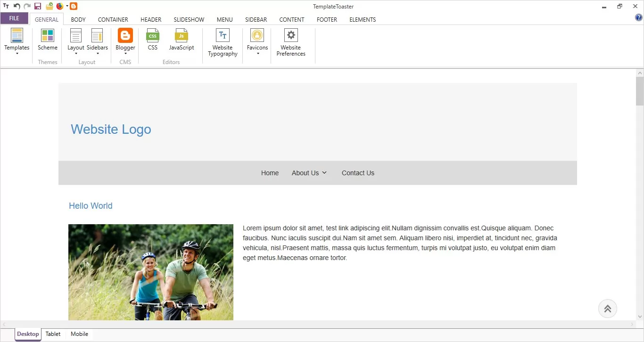The width and height of the screenshot is (644, 342).
Task: Preview in Firefox browser icon
Action: (x=60, y=6)
